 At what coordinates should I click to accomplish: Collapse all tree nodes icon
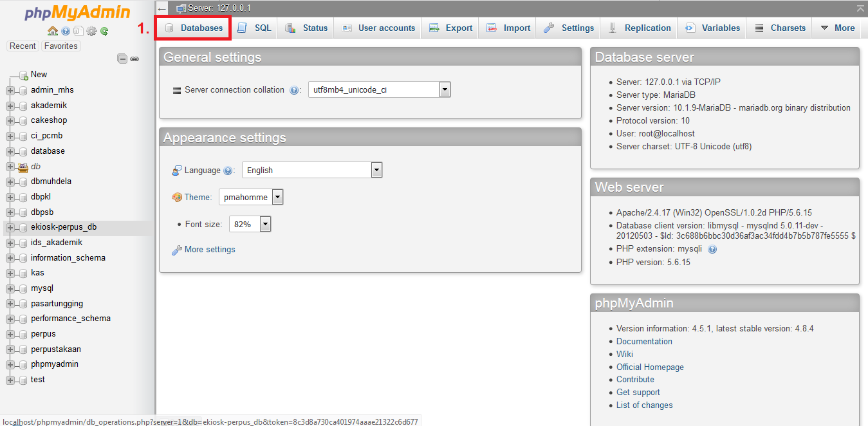click(x=122, y=59)
